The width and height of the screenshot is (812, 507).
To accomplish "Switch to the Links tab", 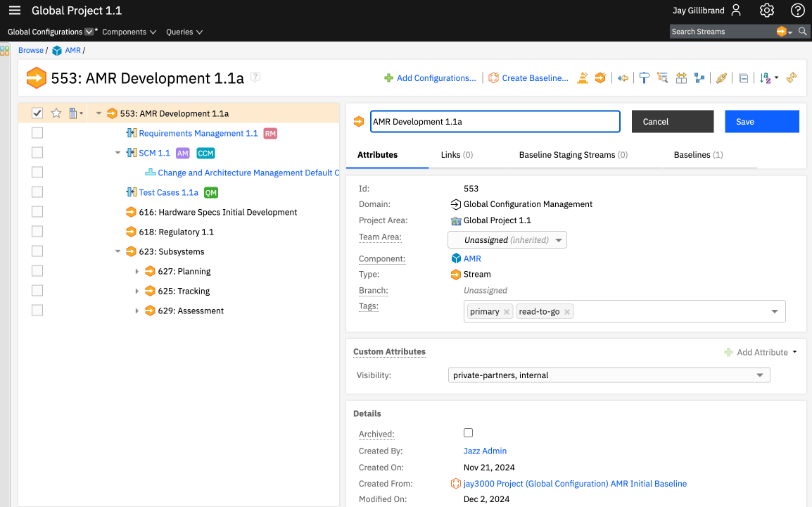I will click(457, 154).
